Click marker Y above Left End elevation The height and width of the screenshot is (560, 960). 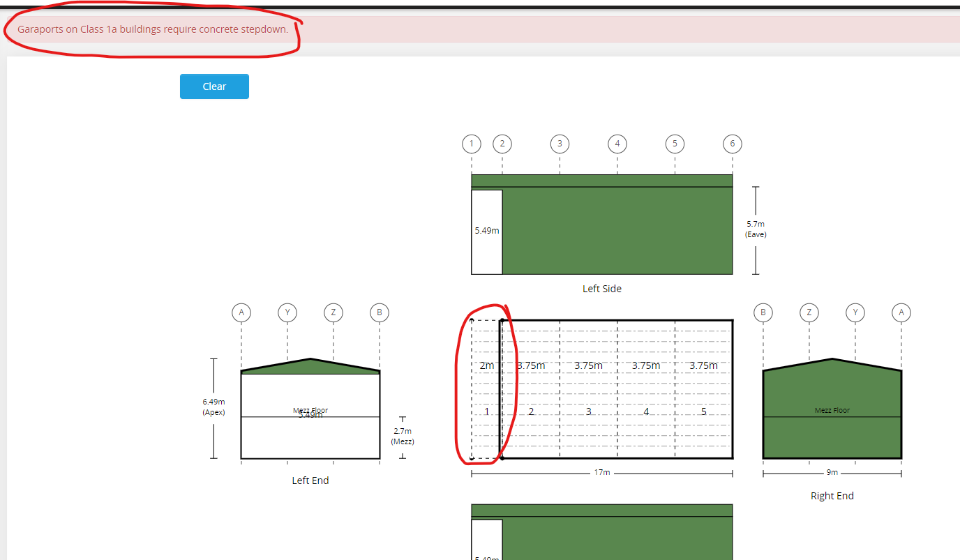(287, 312)
